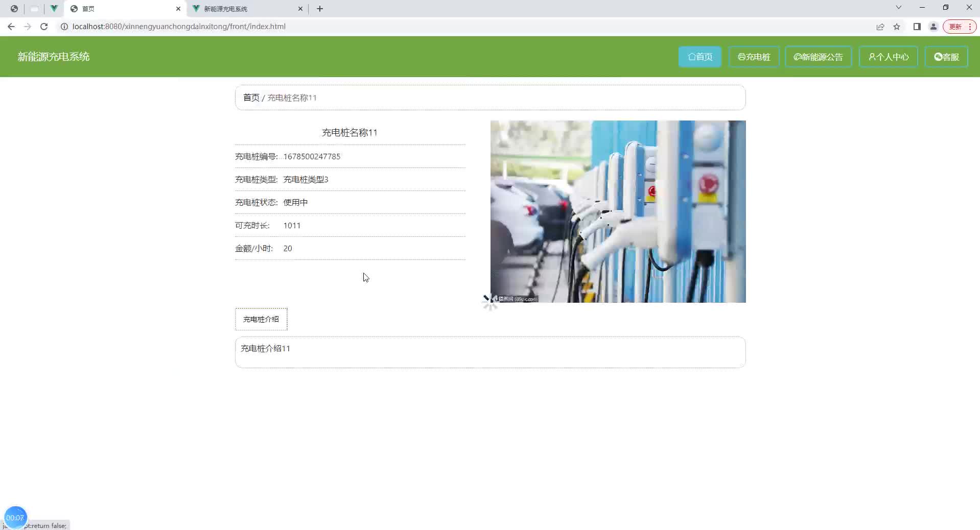Screen dimensions: 980x530
Task: Bookmark the page with the star icon
Action: pyautogui.click(x=897, y=27)
